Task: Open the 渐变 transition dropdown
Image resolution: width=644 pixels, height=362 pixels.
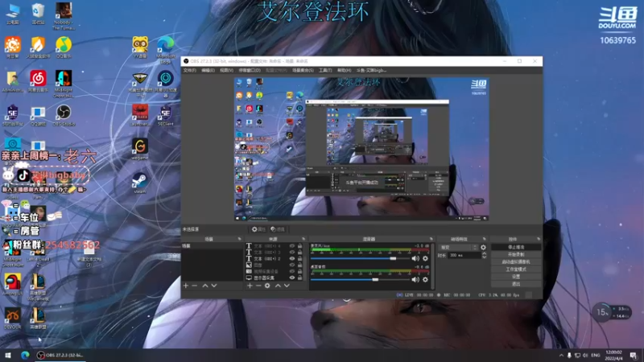Action: point(458,248)
